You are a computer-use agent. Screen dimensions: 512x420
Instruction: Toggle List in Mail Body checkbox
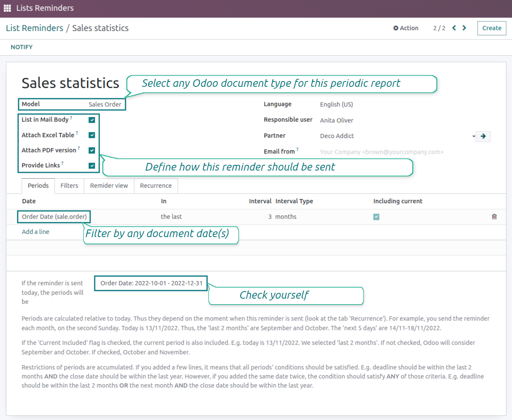pos(92,119)
